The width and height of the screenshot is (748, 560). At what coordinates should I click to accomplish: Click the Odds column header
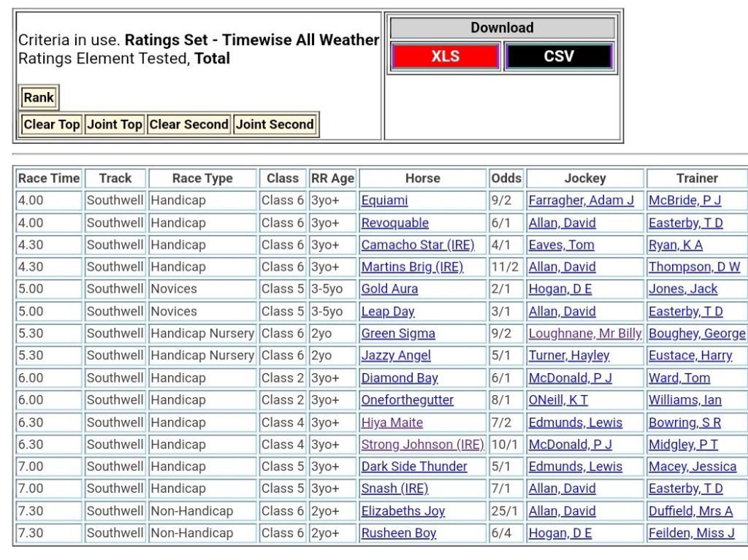tap(506, 178)
